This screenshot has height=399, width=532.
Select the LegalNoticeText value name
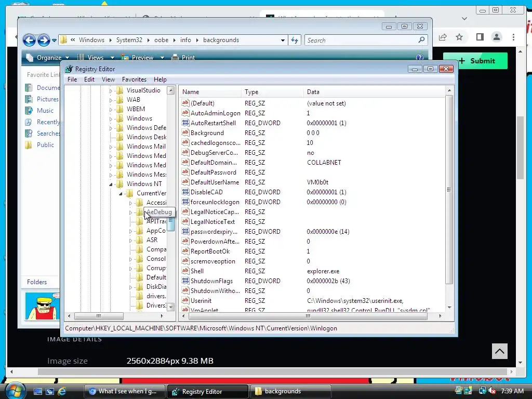click(212, 221)
